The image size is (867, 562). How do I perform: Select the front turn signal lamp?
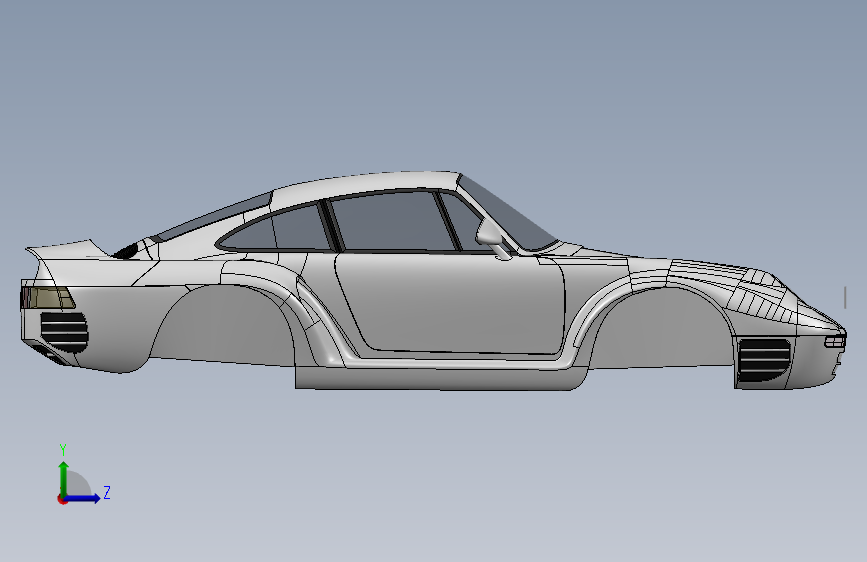point(835,341)
